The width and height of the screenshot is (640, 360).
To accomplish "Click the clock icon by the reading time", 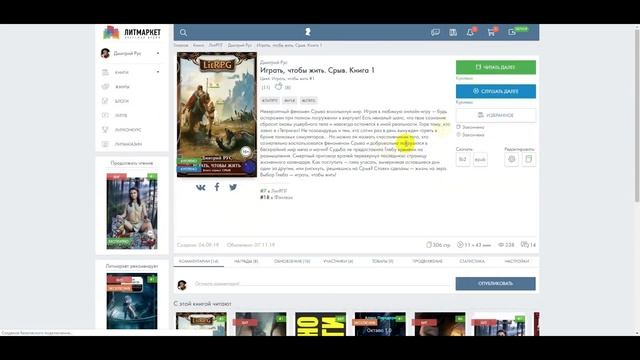I will (460, 245).
